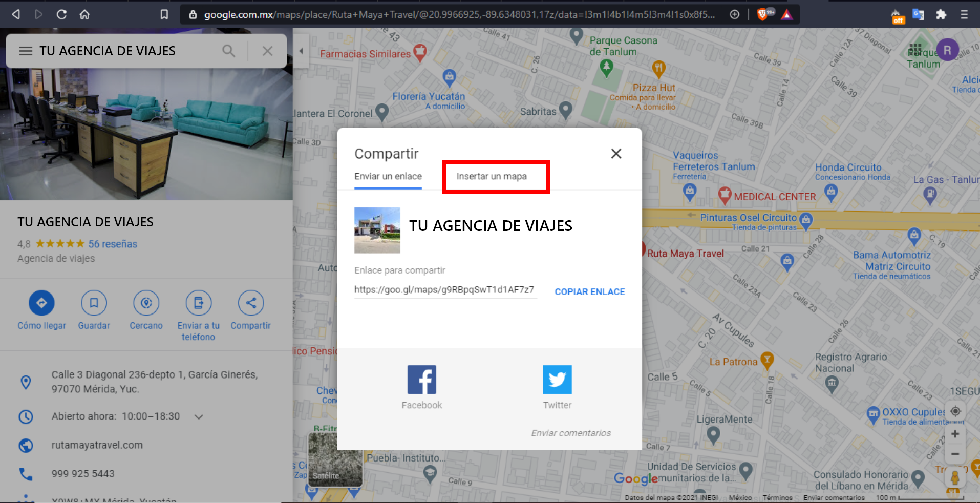Open the browser extensions puzzle icon
The image size is (980, 503).
[941, 14]
